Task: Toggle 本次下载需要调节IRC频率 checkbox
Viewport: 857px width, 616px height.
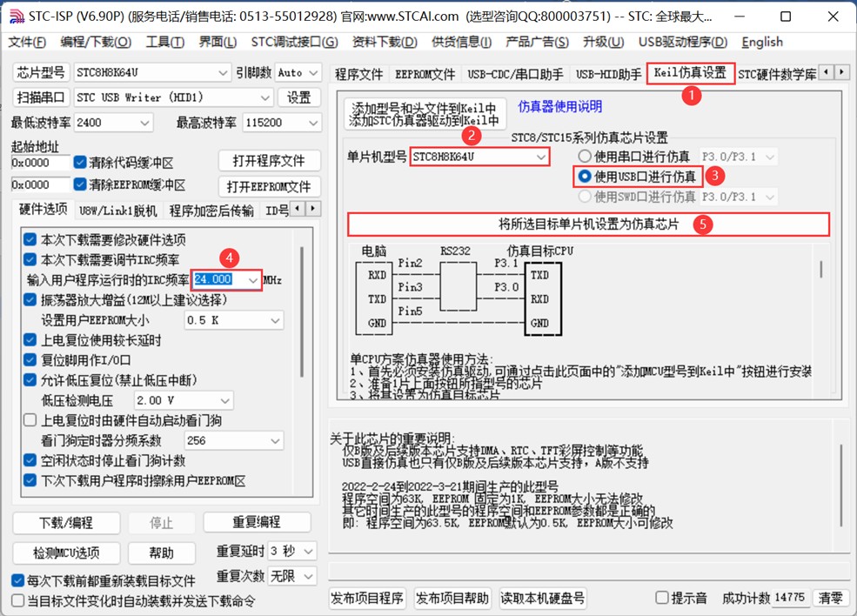Action: [x=30, y=259]
